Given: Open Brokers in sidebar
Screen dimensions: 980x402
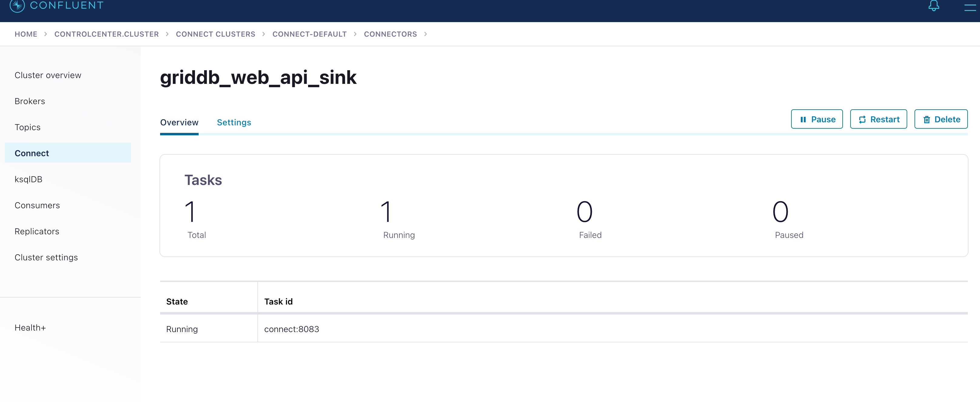Looking at the screenshot, I should click(30, 101).
